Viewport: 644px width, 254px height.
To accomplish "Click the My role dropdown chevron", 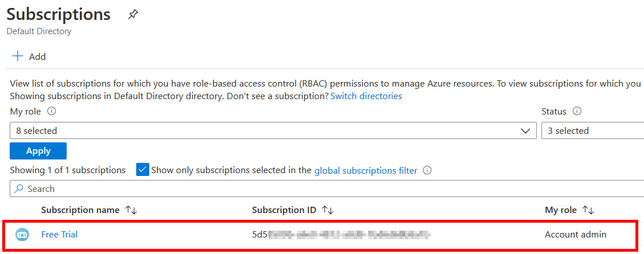I will (525, 131).
